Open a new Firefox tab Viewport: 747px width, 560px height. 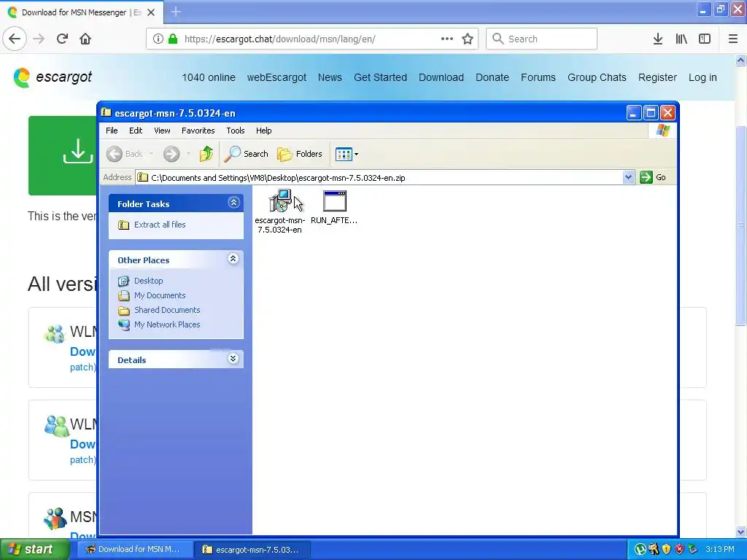coord(176,12)
